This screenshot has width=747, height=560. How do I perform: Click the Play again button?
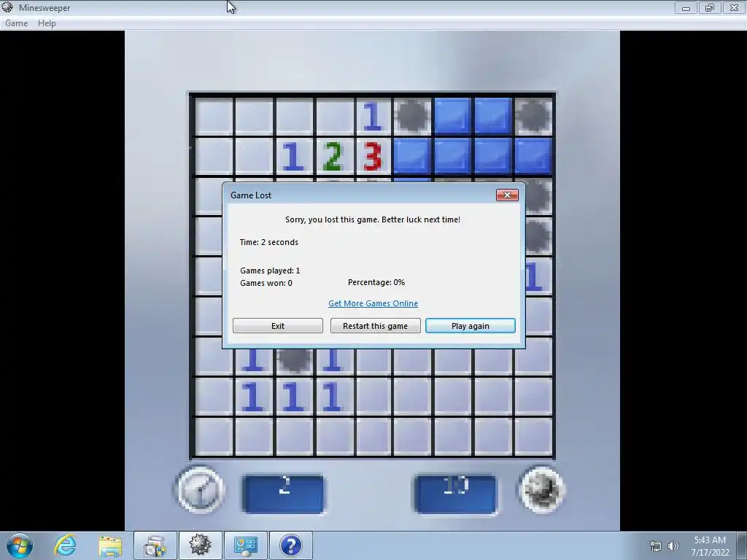coord(471,326)
